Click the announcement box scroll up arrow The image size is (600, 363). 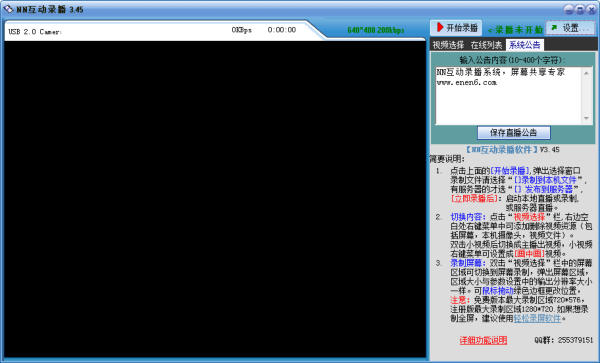pos(586,73)
